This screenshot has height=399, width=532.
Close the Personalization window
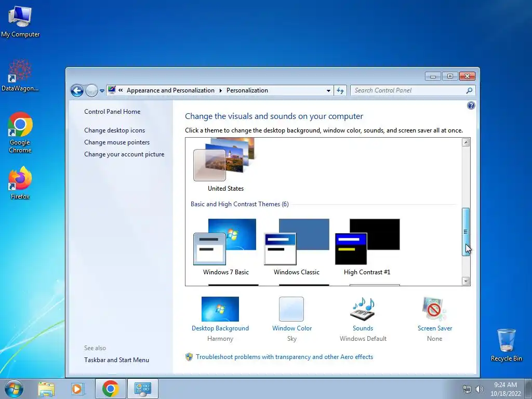point(467,76)
